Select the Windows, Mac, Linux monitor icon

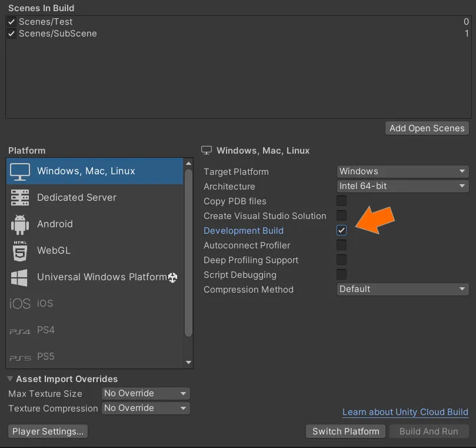(x=20, y=171)
